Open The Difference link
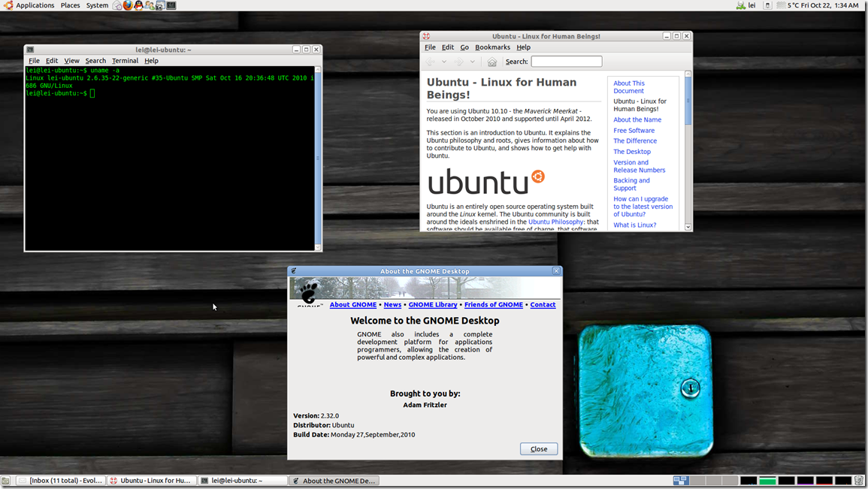This screenshot has height=489, width=868. tap(635, 141)
